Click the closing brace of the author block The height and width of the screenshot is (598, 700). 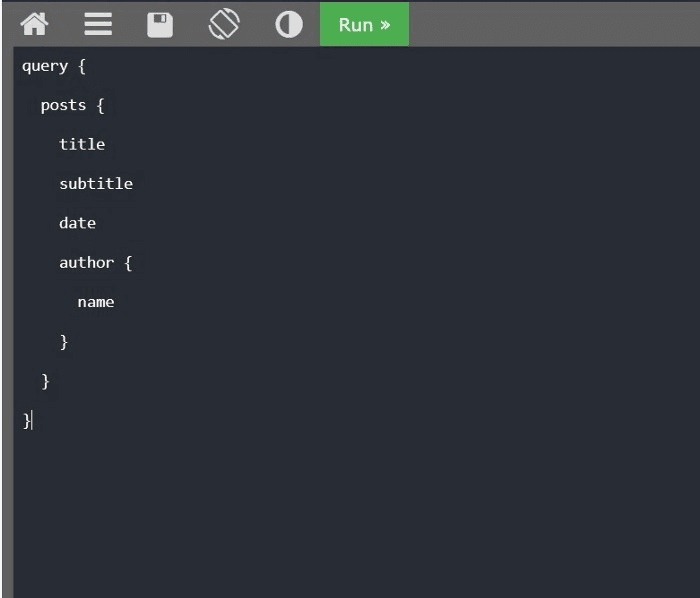pos(64,341)
